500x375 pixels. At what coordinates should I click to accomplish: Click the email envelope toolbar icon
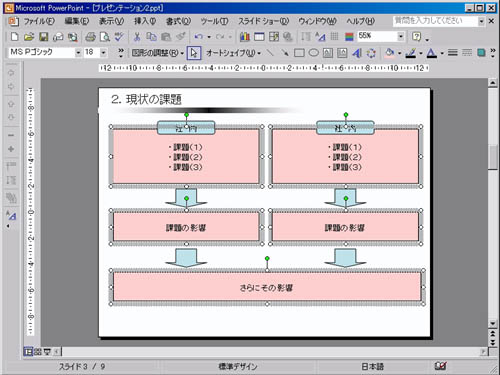coord(58,37)
